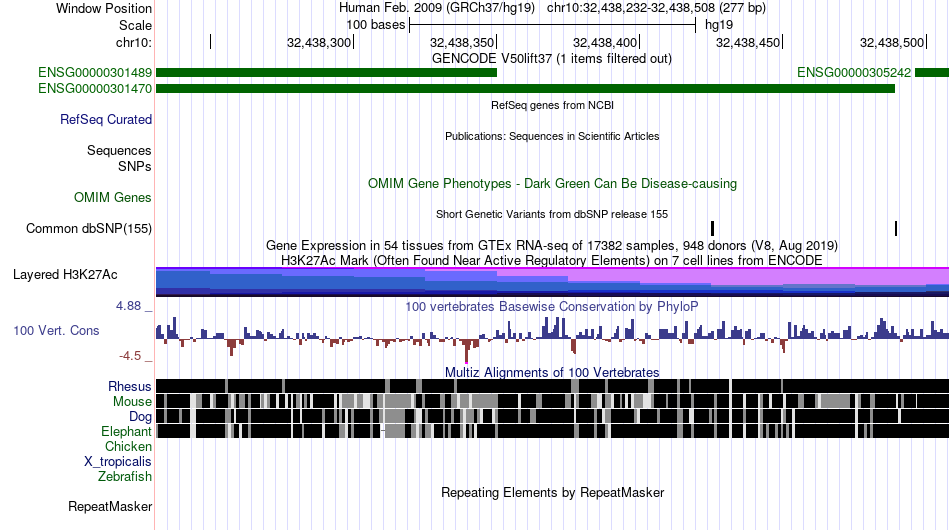
Task: Click Repeating Elements by RepeatMasker title
Action: click(x=553, y=492)
